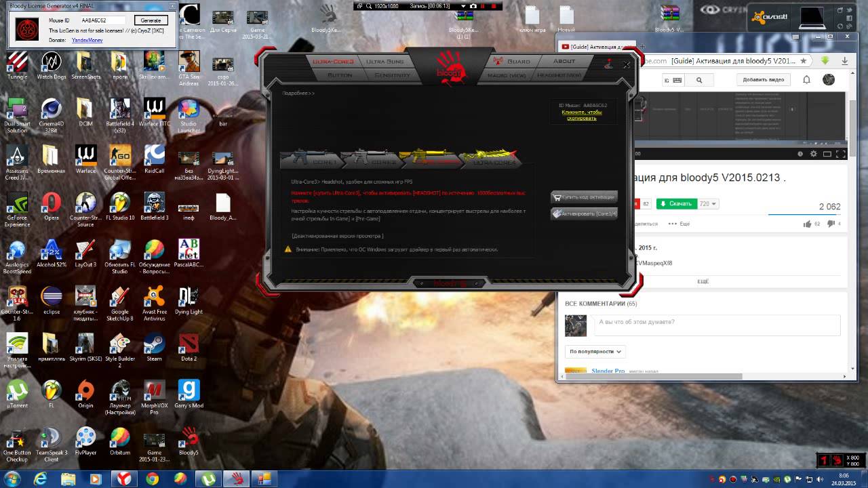Open the Dota 2 desktop shortcut

tap(189, 348)
